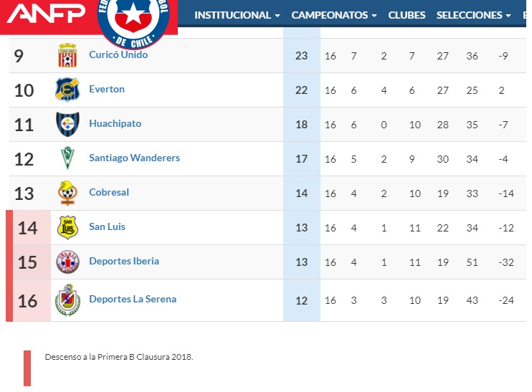
Task: Open the Clubes menu item
Action: 407,15
